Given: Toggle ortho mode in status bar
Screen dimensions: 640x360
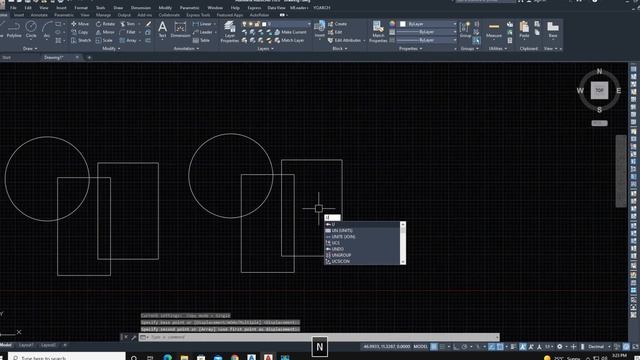Looking at the screenshot, I should (456, 347).
